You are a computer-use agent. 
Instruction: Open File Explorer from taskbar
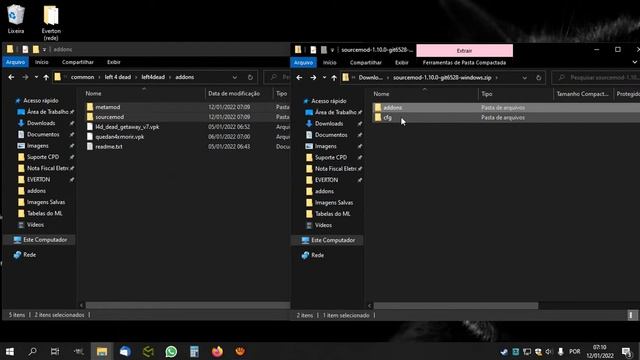click(102, 351)
